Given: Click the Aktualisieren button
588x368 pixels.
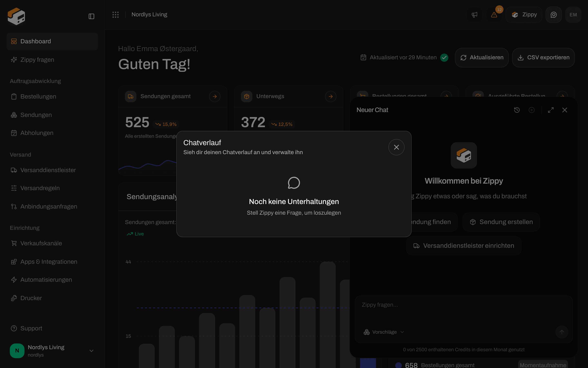Looking at the screenshot, I should 482,57.
